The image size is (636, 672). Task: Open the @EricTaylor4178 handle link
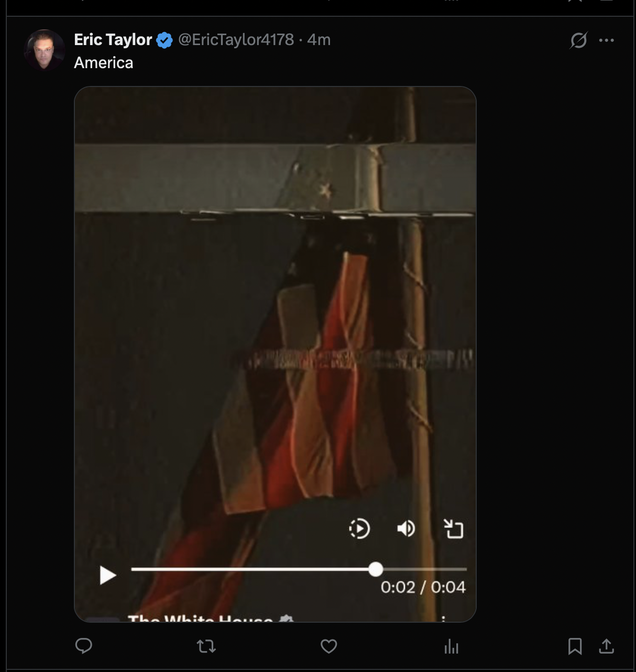236,39
